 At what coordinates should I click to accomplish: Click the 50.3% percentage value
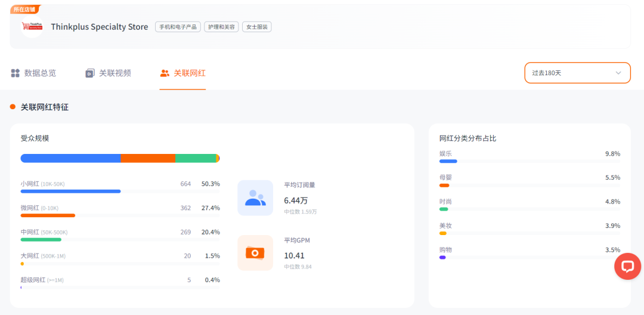(x=210, y=184)
